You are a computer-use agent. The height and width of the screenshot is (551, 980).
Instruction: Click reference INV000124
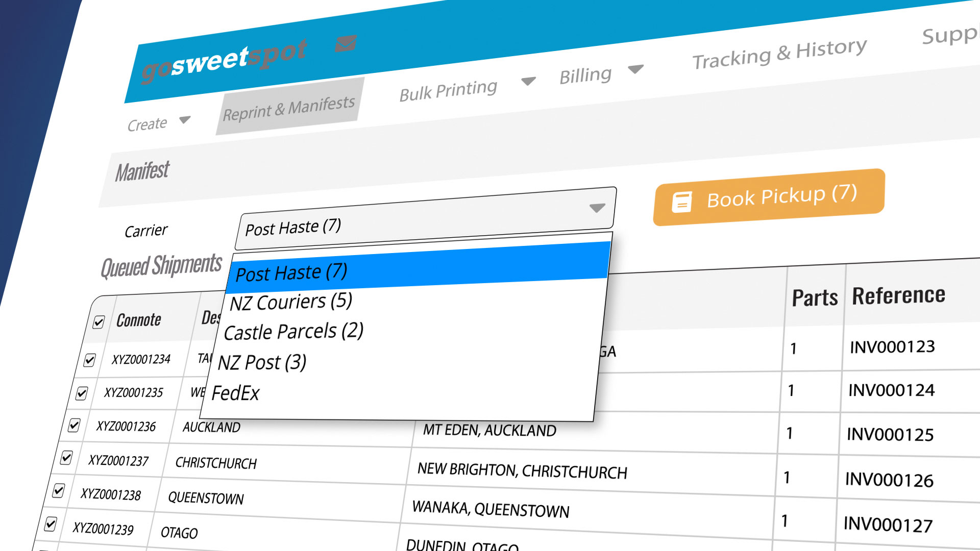coord(891,390)
